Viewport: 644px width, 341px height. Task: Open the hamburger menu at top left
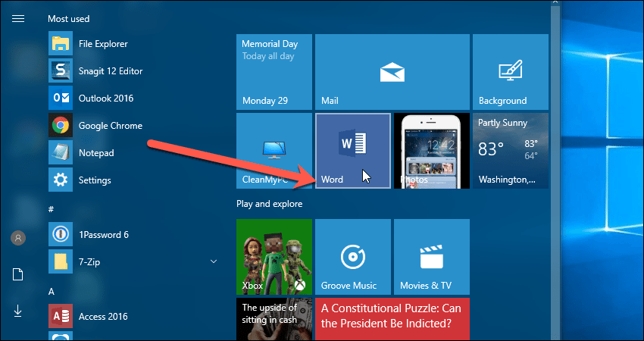tap(18, 18)
